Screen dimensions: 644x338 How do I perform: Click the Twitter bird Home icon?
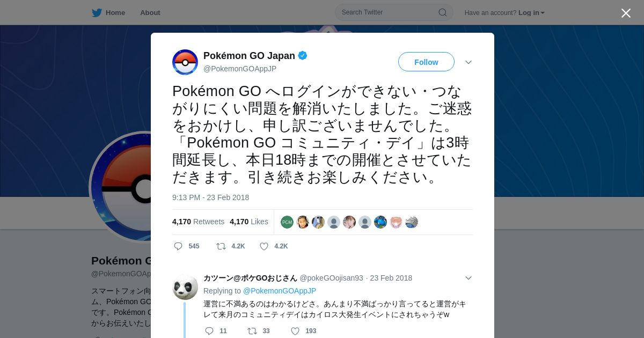click(97, 12)
